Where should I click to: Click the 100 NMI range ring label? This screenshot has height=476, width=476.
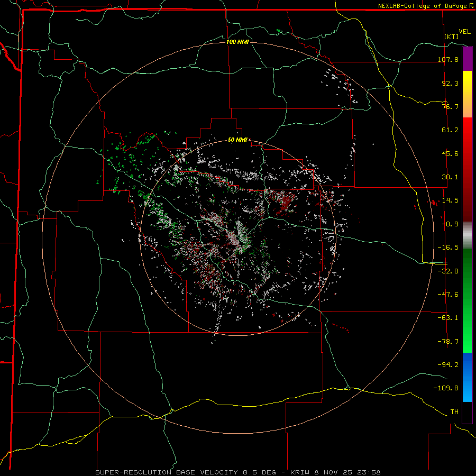(237, 42)
